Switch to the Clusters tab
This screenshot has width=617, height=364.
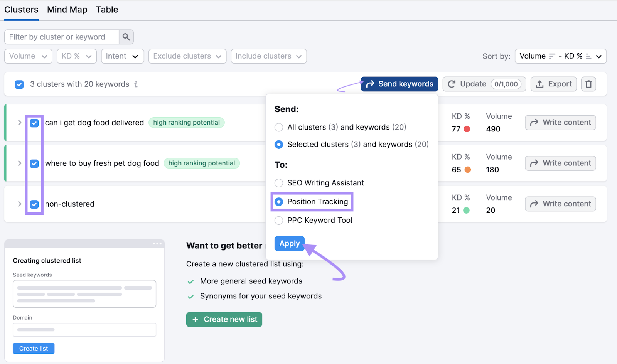click(21, 10)
